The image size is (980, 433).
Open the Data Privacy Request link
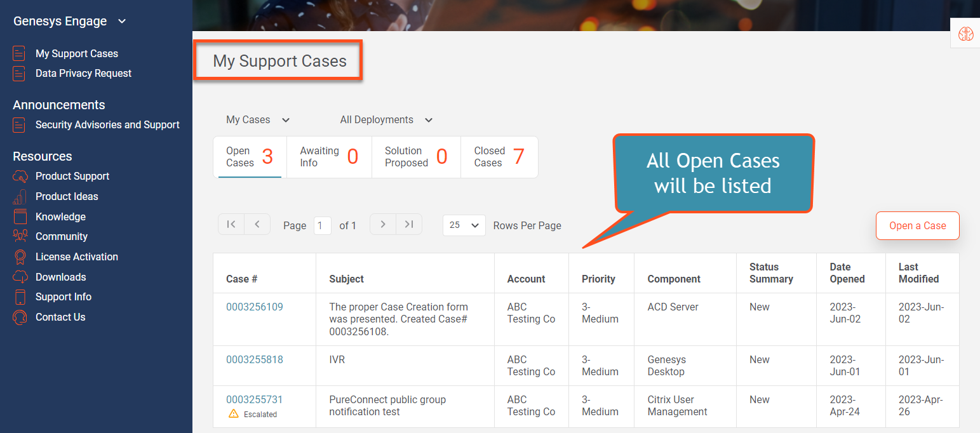pos(83,73)
